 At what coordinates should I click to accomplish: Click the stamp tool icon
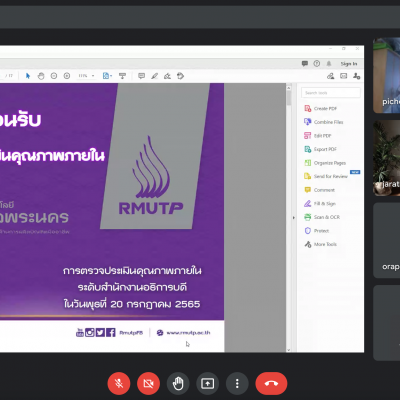point(180,76)
